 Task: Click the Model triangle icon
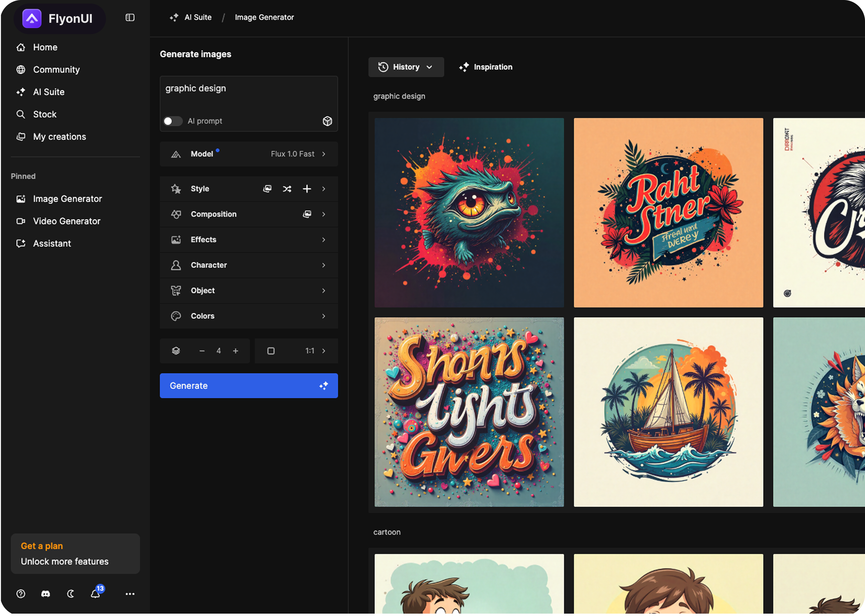(176, 154)
